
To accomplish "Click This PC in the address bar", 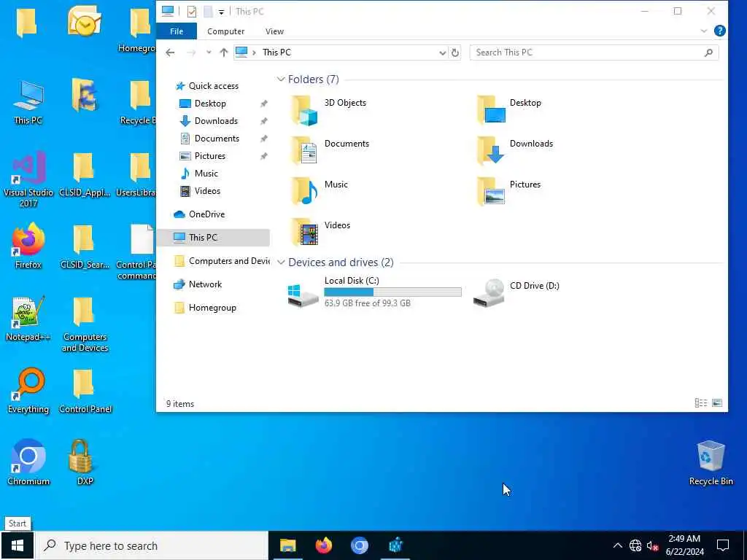I will [276, 52].
